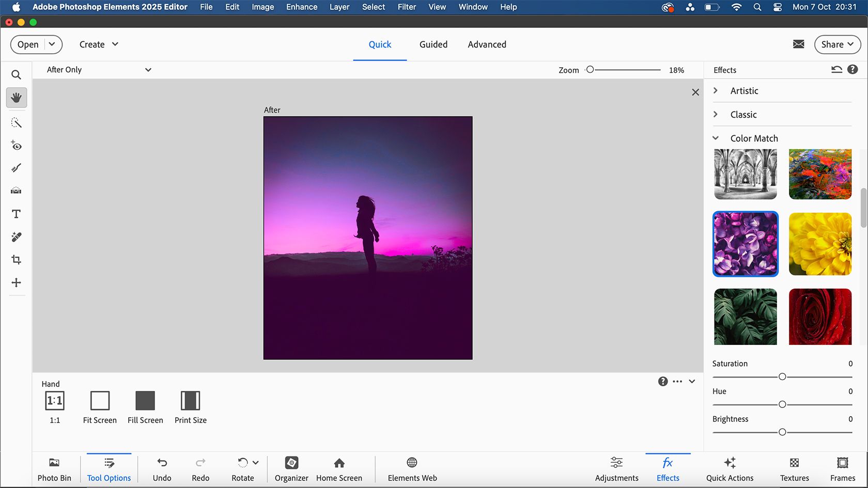Open the Adjustments panel
Screen dimensions: 868x488
tap(616, 469)
